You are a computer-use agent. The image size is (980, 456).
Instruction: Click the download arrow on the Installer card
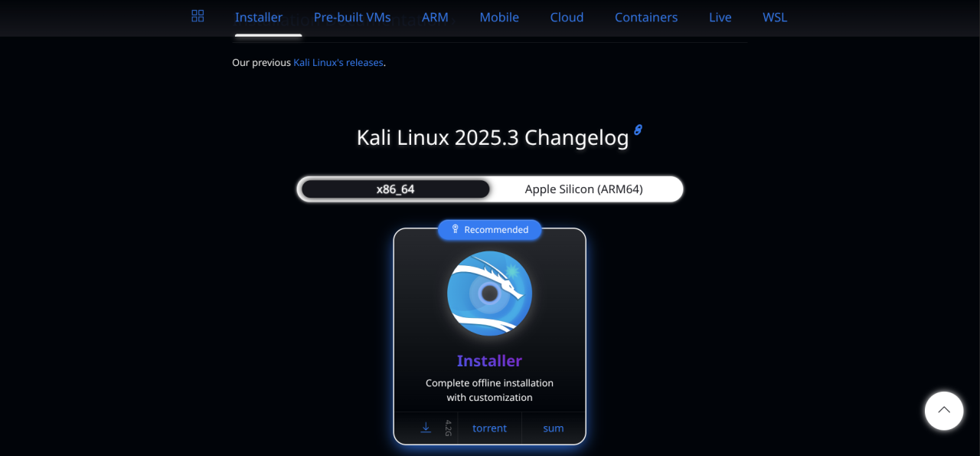tap(426, 428)
